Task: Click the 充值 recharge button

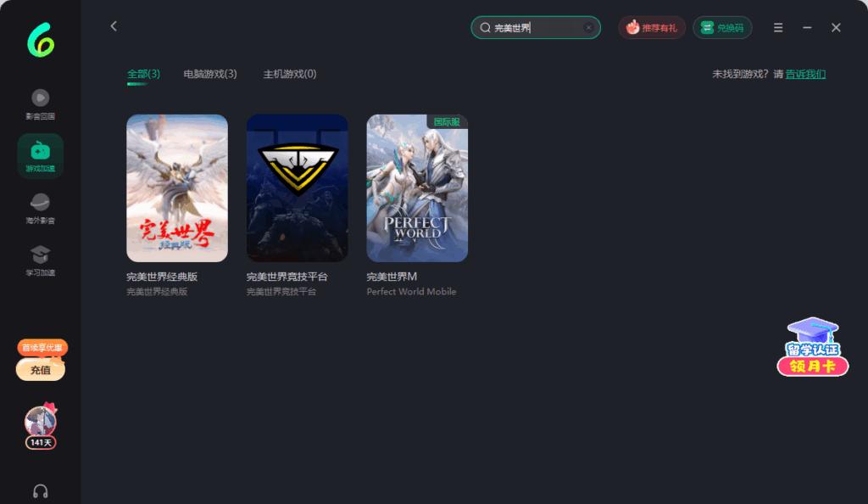Action: click(41, 369)
